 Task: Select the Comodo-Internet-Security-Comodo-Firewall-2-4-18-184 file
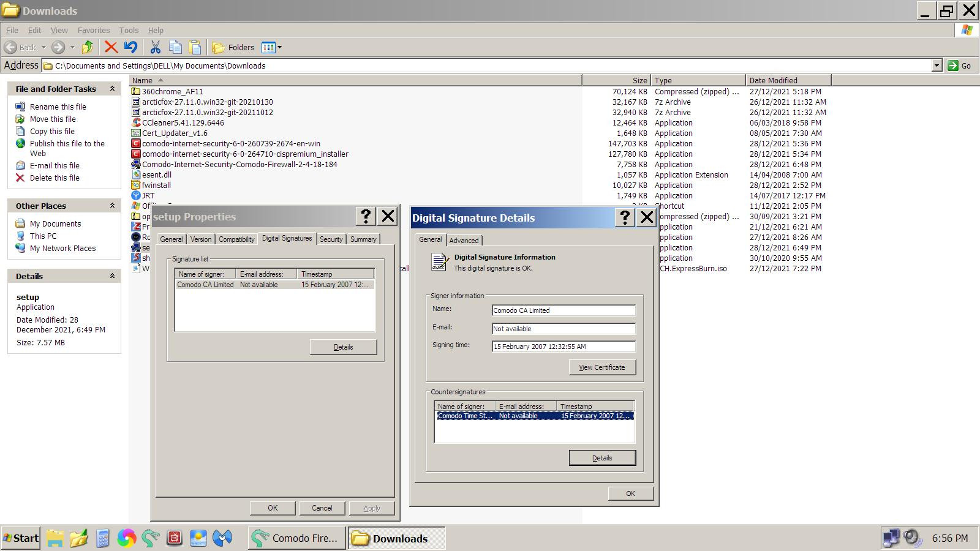[x=239, y=164]
